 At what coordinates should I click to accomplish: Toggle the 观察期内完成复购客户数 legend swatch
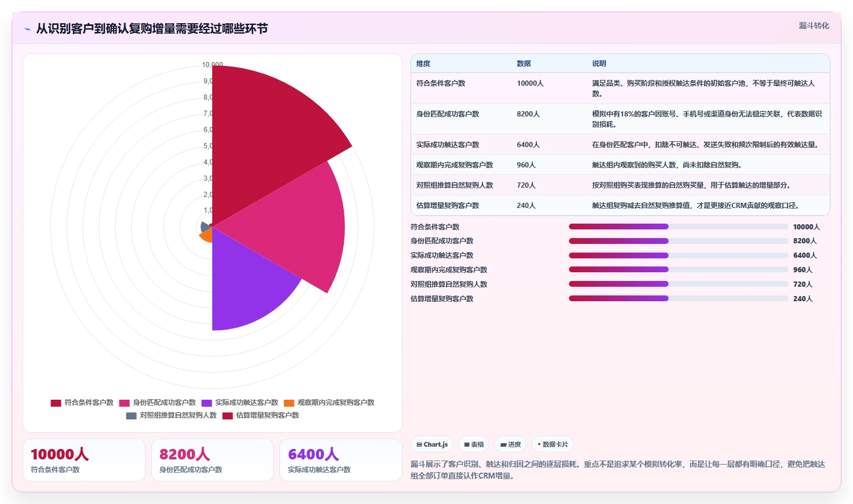point(289,403)
